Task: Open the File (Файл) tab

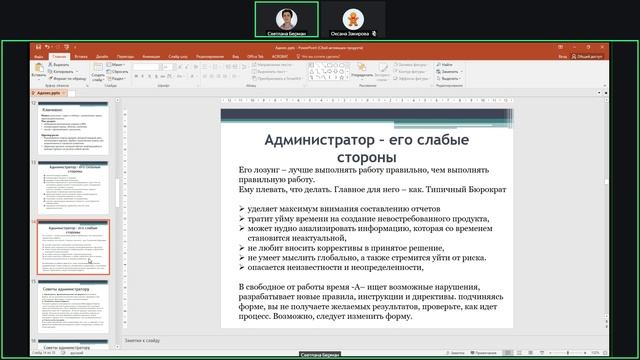Action: point(39,57)
